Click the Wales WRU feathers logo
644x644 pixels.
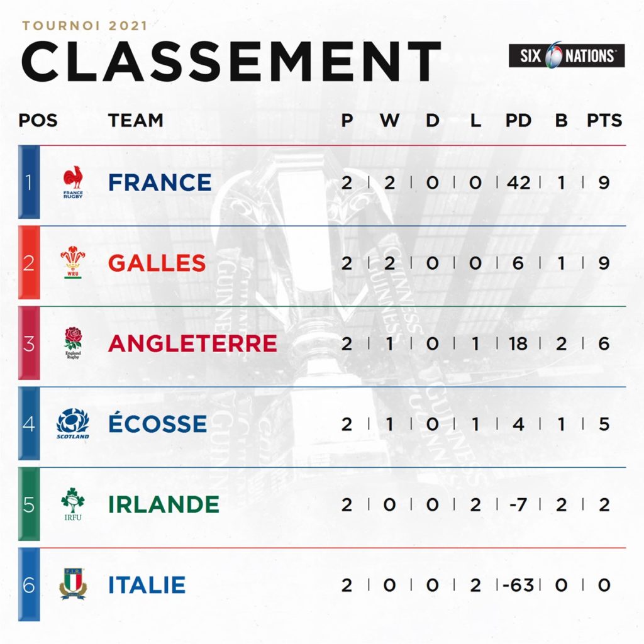point(73,263)
